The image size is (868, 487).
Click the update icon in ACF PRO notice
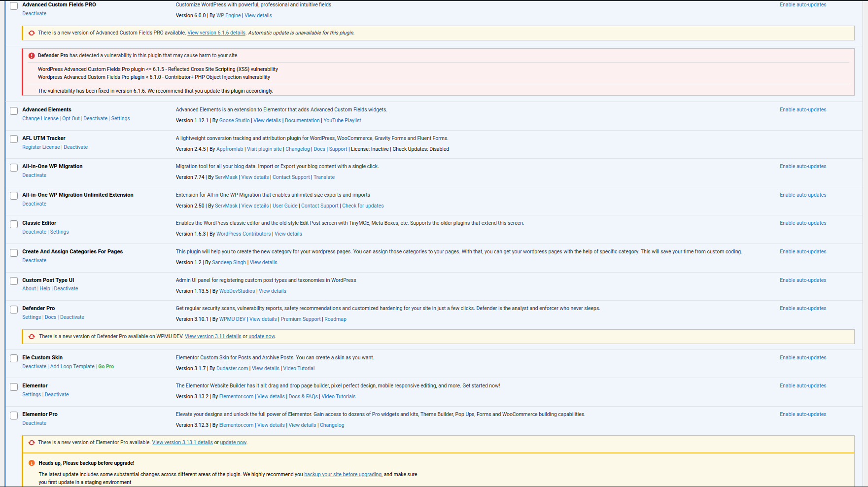click(32, 33)
